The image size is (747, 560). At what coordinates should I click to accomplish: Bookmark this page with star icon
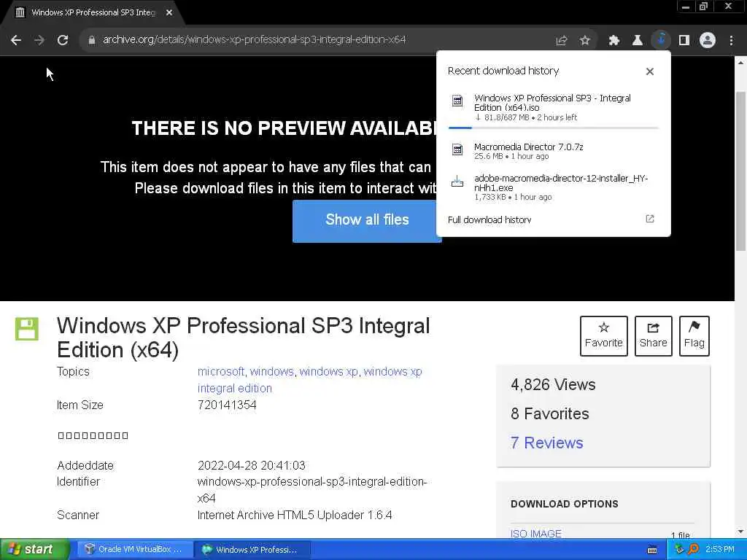click(585, 41)
